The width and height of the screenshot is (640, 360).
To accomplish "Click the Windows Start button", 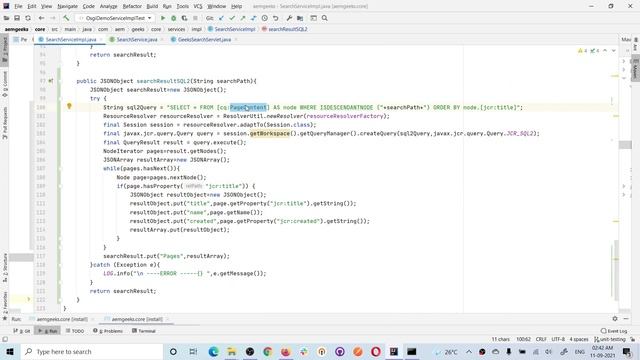I will pyautogui.click(x=10, y=351).
